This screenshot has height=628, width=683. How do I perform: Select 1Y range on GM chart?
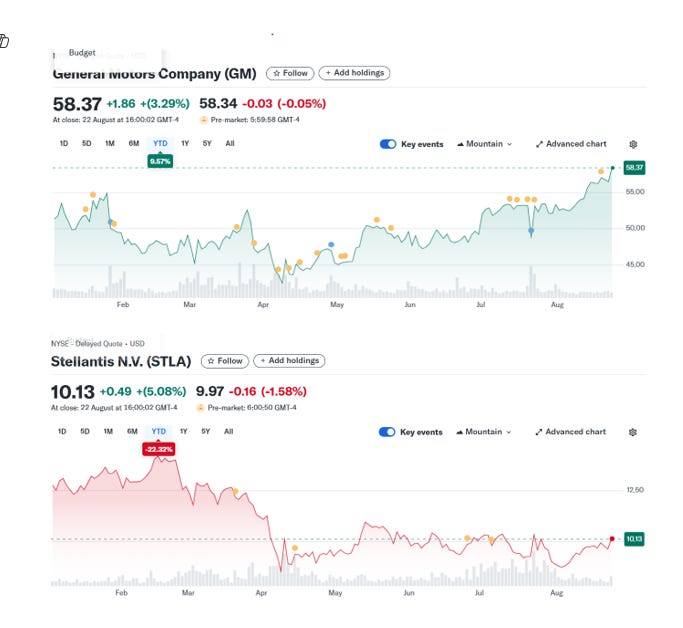(185, 143)
